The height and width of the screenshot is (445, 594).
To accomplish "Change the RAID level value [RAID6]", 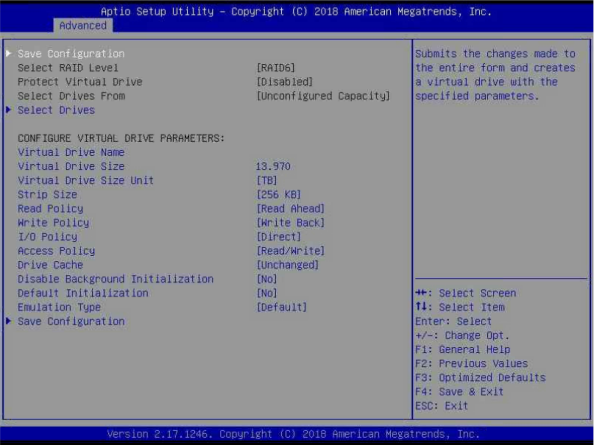I will click(x=276, y=68).
